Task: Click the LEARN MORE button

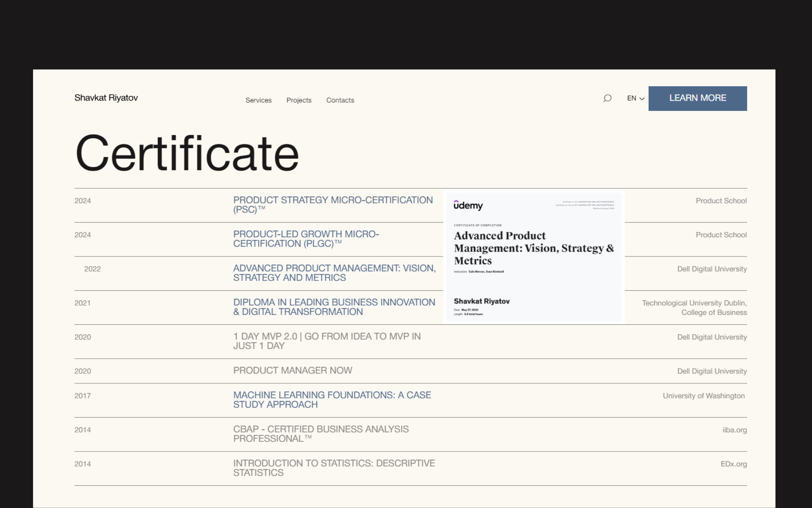Action: click(x=698, y=98)
